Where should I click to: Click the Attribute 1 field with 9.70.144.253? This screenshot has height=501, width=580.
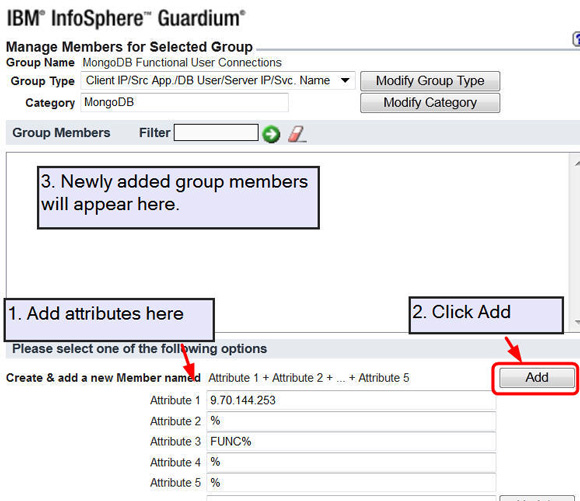(351, 400)
